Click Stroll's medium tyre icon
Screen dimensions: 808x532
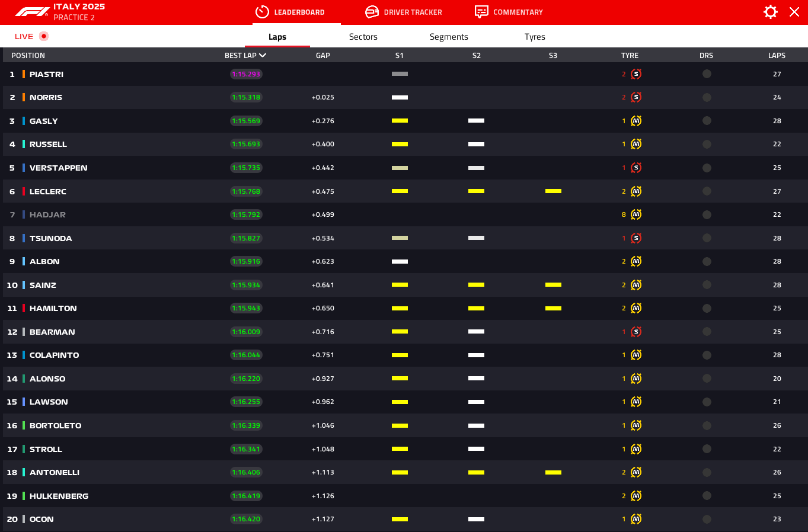636,449
